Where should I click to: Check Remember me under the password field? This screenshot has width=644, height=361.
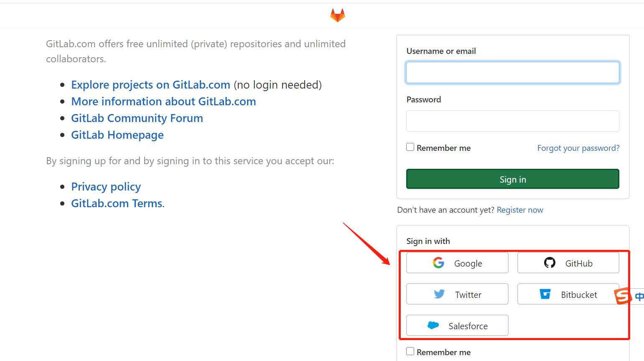point(410,147)
